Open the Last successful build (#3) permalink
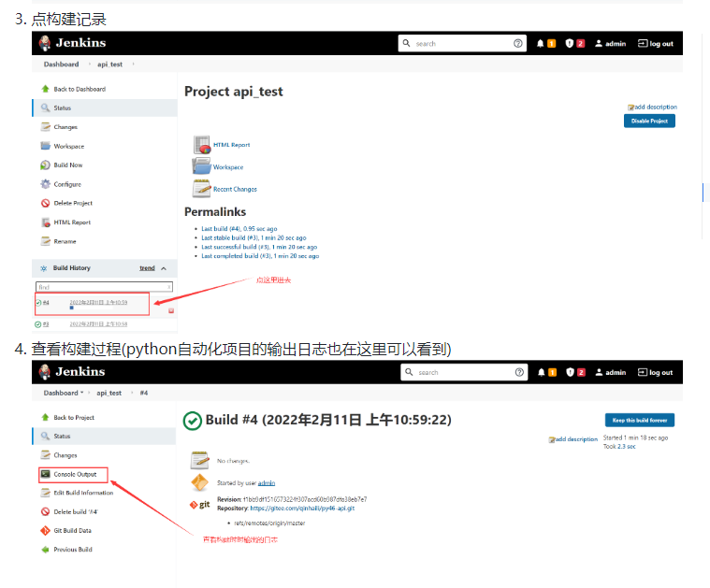Screen dimensions: 710x588 [x=259, y=247]
